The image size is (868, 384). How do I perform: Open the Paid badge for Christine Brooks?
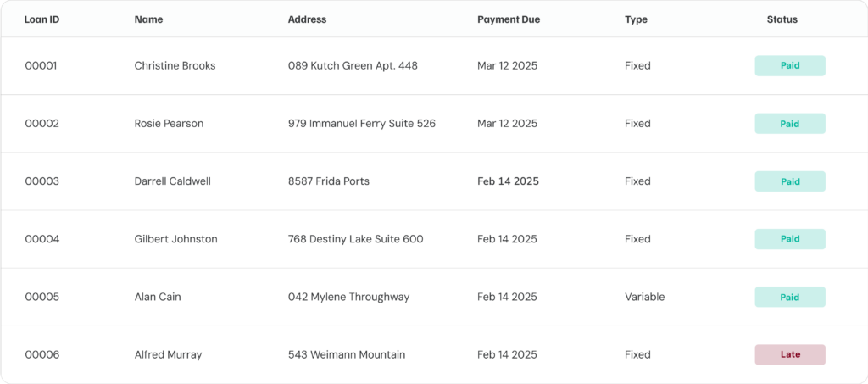pos(790,66)
